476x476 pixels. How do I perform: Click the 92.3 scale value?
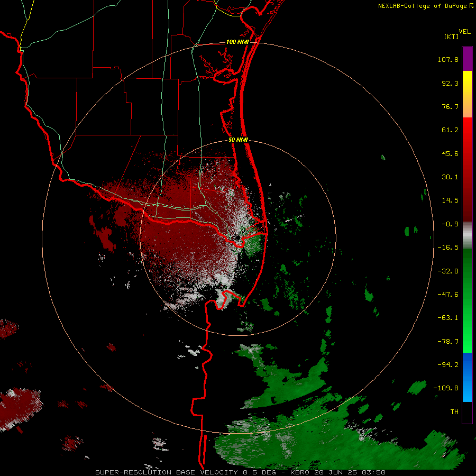click(450, 83)
